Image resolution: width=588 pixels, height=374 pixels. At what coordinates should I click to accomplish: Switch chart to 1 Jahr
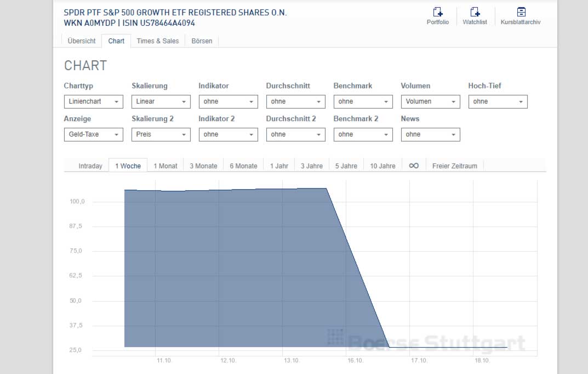click(279, 166)
